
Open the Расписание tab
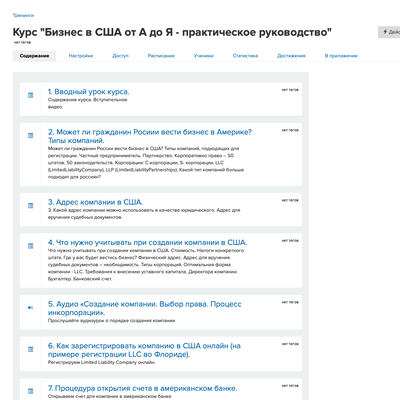coord(161,56)
